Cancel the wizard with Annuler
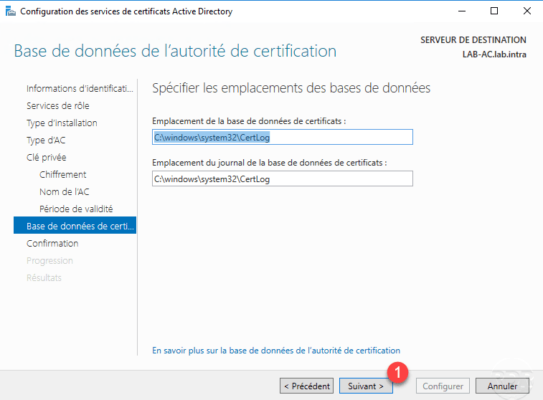 pos(502,386)
